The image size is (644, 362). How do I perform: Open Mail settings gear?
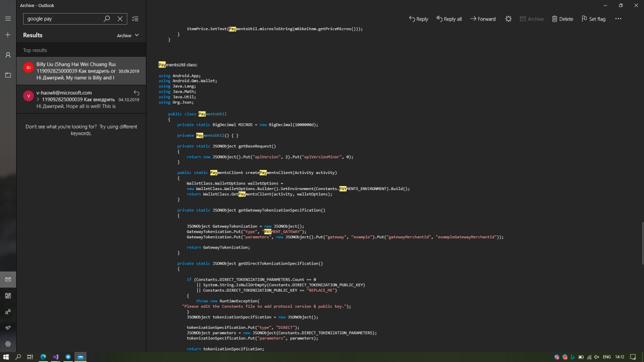(8, 344)
